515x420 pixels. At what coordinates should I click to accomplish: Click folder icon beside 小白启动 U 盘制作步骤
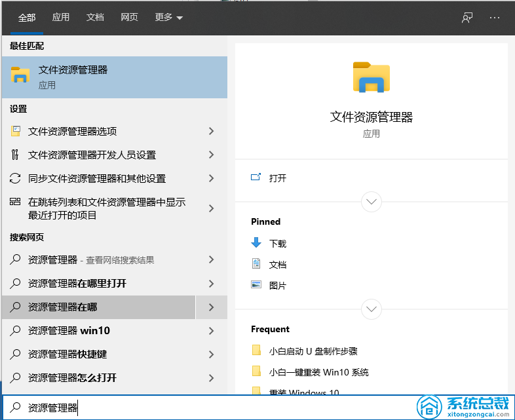(256, 350)
